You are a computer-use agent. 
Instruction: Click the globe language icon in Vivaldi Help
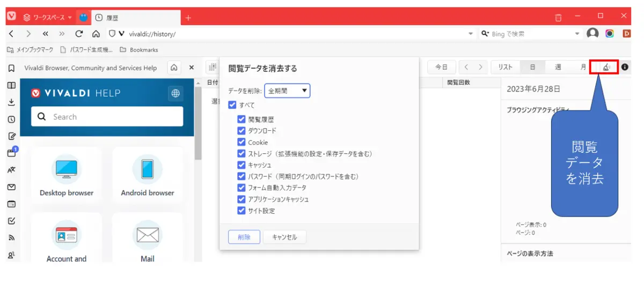coord(175,93)
